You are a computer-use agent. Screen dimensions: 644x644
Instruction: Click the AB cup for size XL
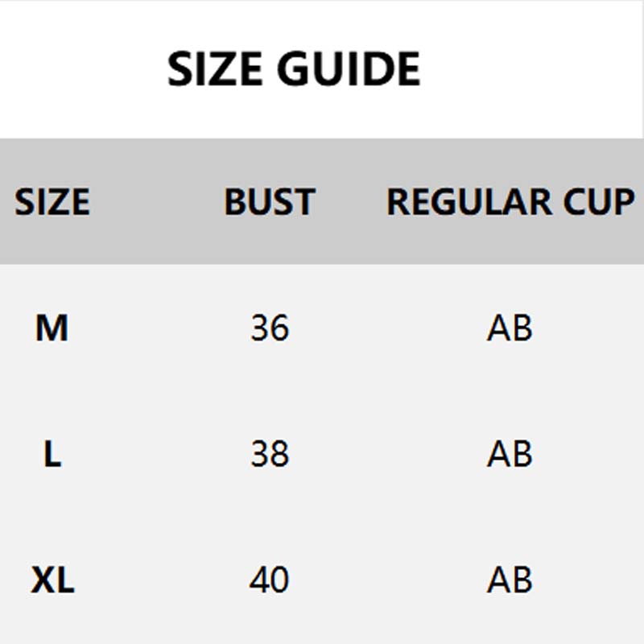click(x=510, y=580)
